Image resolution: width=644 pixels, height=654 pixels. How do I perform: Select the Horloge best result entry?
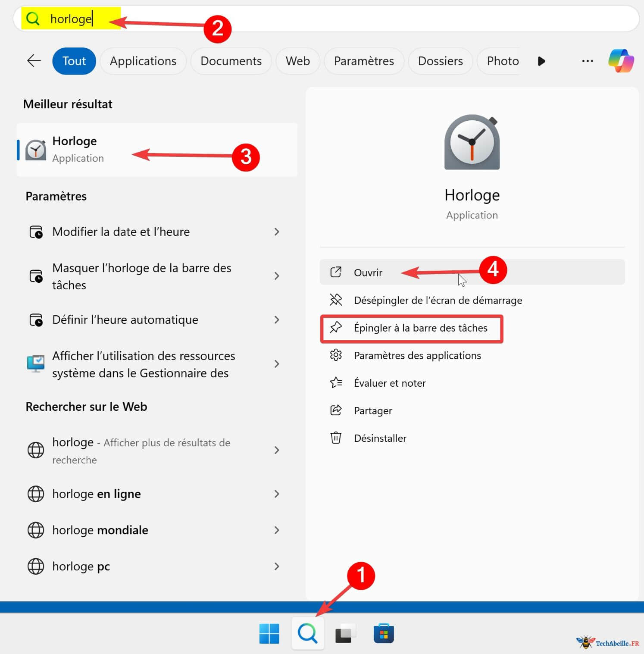tap(157, 150)
